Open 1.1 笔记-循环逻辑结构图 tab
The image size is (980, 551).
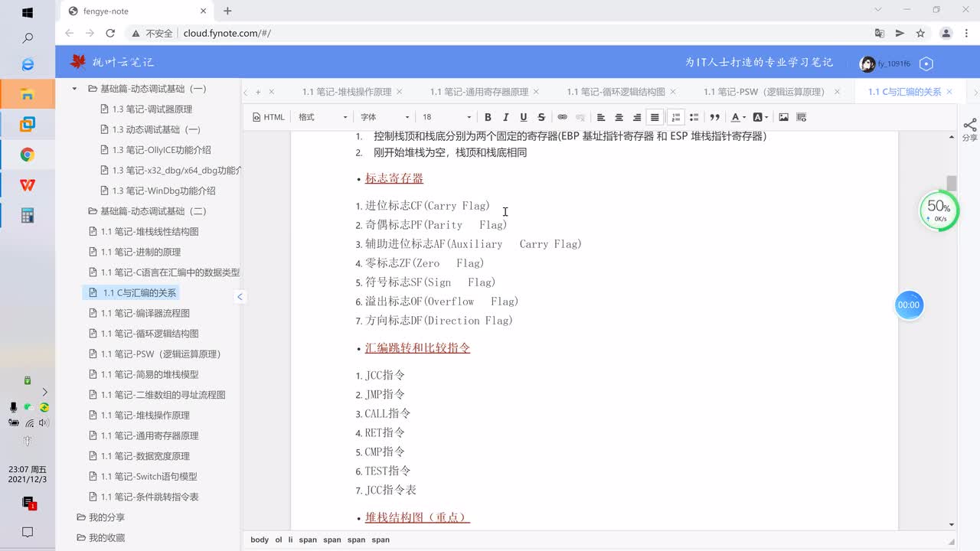coord(616,92)
